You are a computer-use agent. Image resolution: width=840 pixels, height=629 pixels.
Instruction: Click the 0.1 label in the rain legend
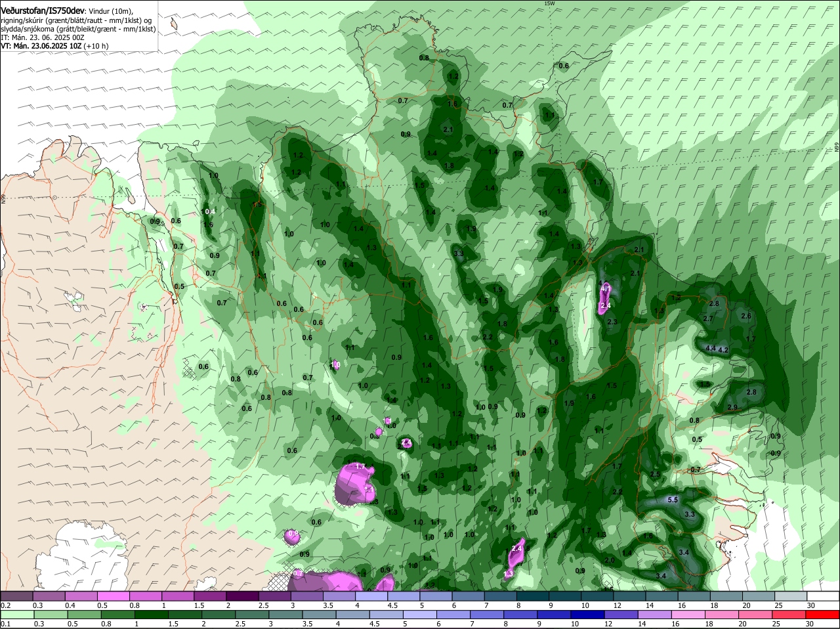(5, 624)
